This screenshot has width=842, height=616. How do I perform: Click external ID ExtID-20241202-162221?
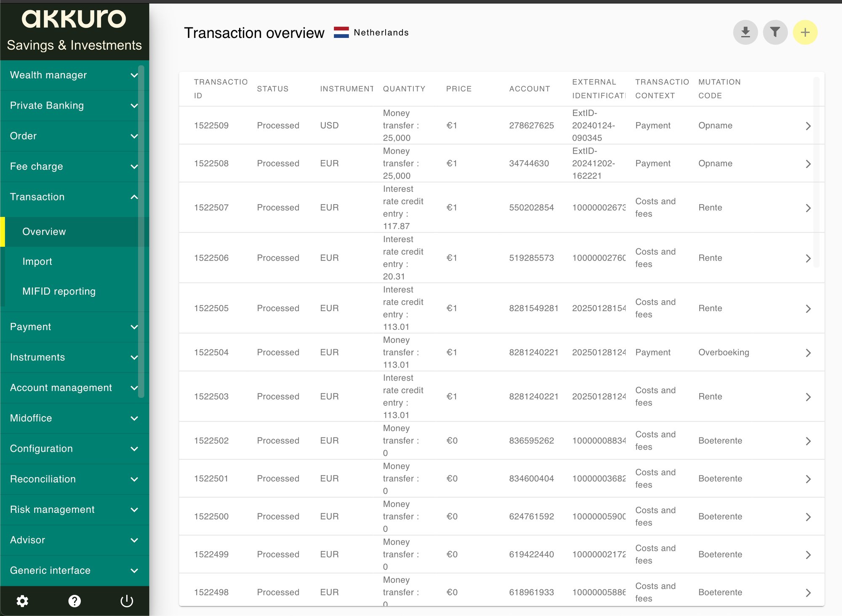click(593, 163)
